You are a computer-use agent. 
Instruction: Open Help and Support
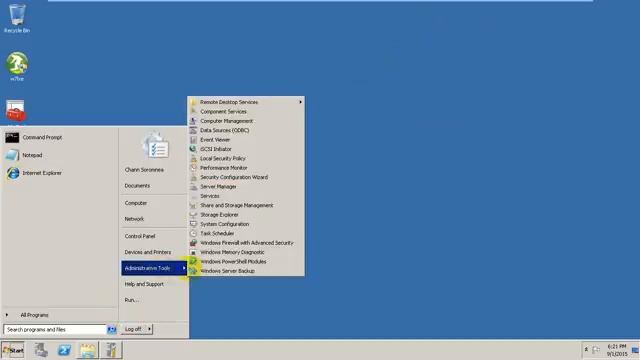click(x=144, y=284)
